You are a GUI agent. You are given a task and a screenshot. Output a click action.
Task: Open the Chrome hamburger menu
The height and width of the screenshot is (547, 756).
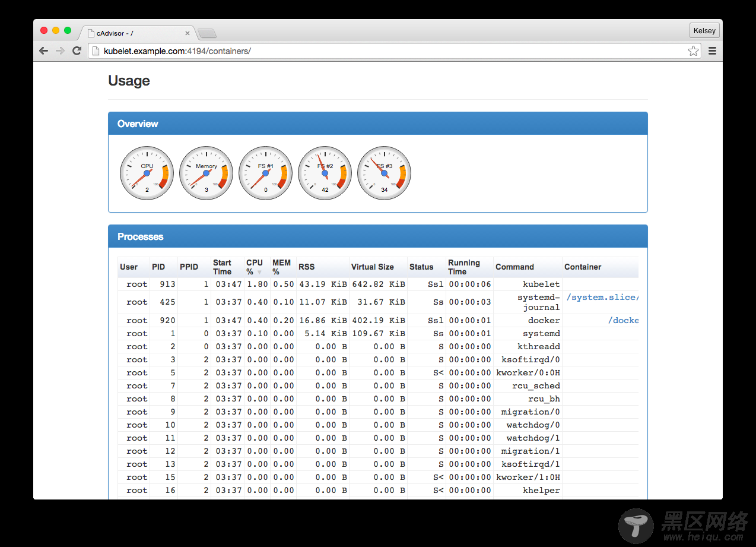[712, 51]
